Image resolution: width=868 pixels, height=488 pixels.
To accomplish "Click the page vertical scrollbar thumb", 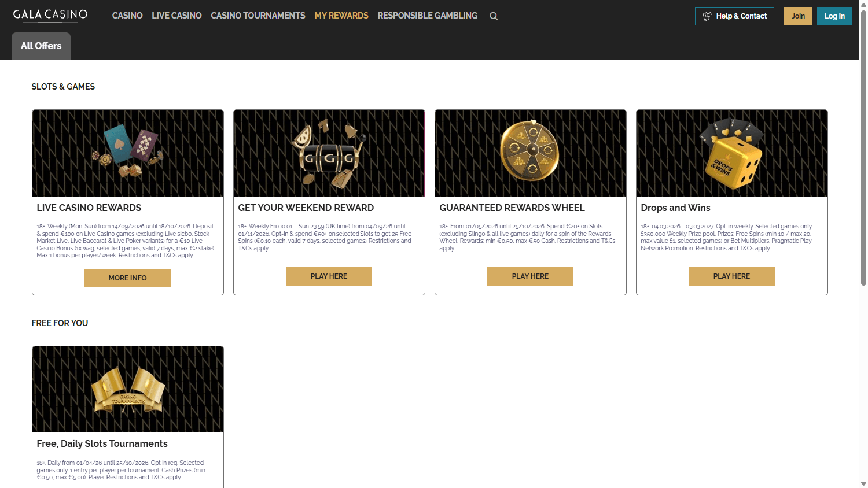I will [x=863, y=147].
